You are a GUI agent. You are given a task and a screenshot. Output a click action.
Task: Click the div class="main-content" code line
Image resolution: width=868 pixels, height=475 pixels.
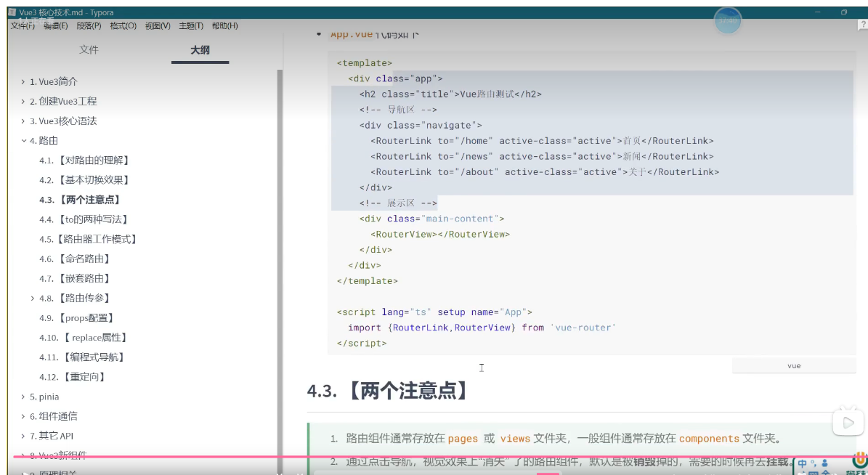click(431, 219)
